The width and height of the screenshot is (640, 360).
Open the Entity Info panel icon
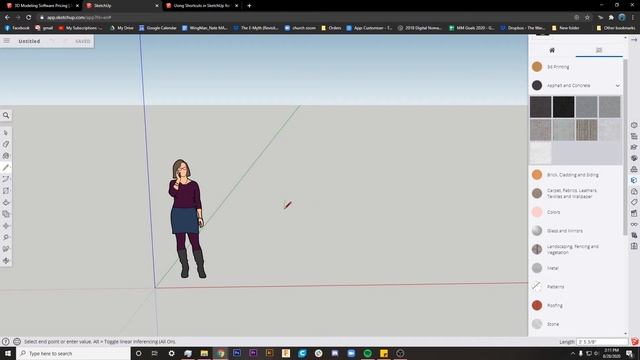click(x=634, y=125)
